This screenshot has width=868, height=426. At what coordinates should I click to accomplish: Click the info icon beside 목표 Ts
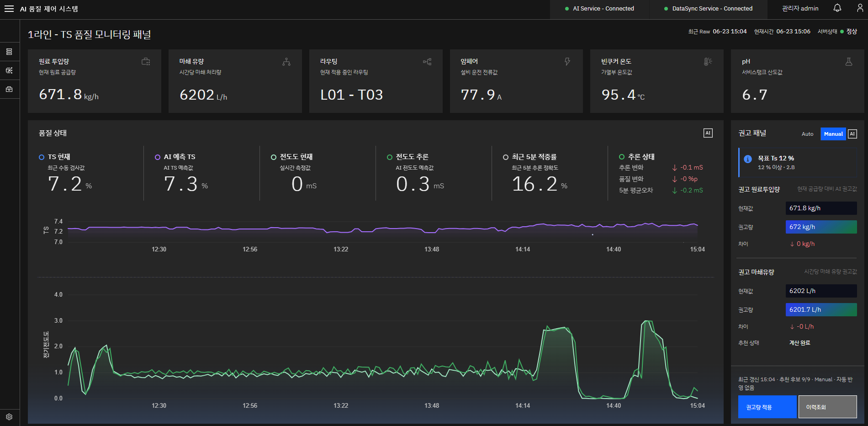coord(748,159)
